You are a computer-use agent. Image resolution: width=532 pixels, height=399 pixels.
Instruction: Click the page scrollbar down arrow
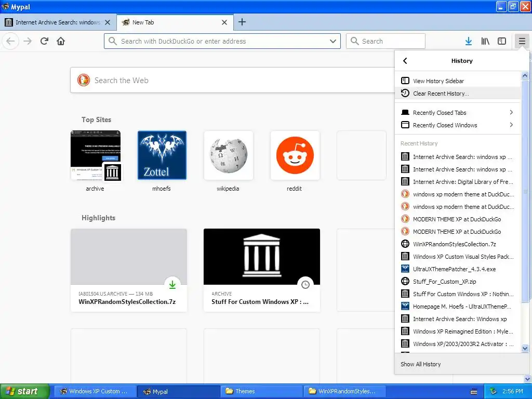click(528, 379)
